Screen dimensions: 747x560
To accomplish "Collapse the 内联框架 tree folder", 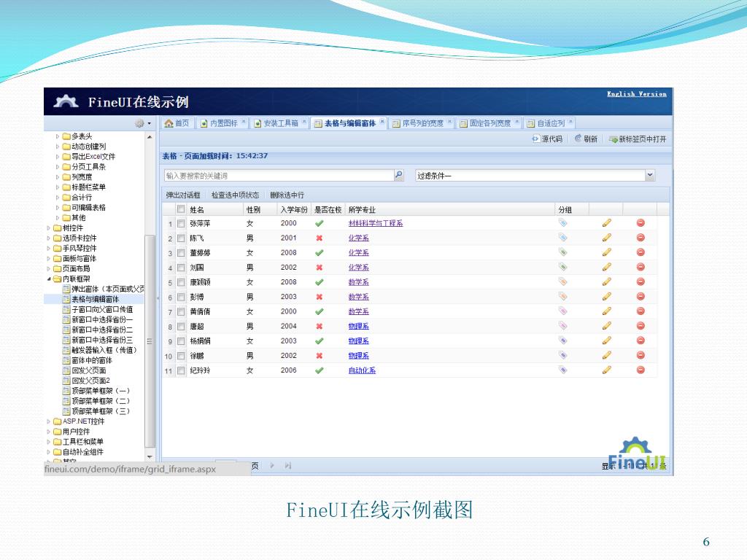I will pos(49,279).
